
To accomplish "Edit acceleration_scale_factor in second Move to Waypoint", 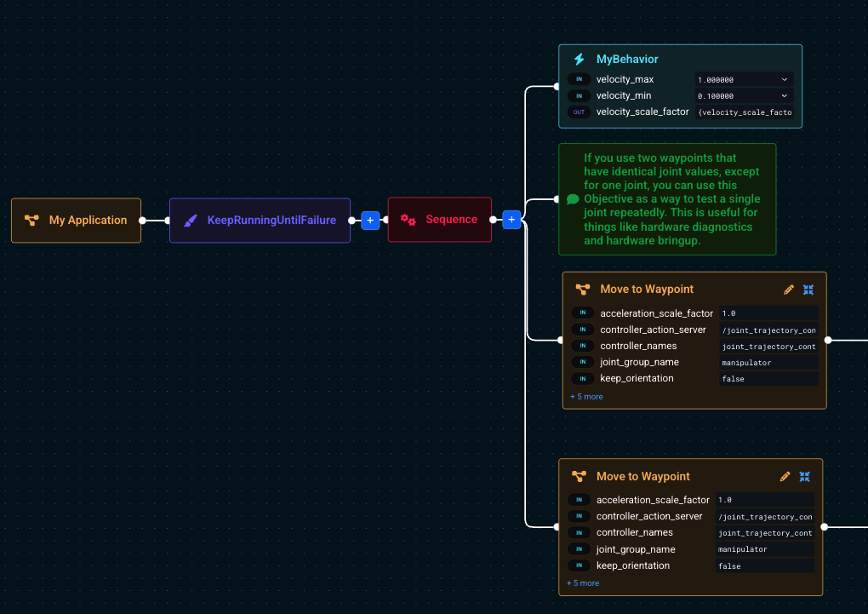I will click(x=764, y=500).
